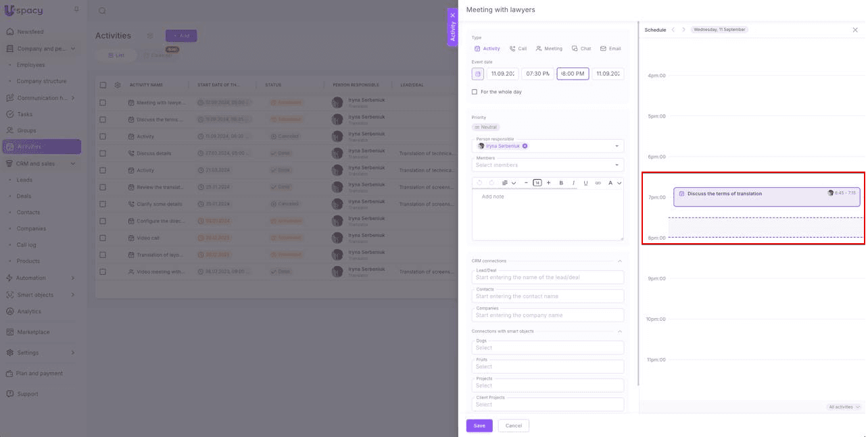Click the Cancel button
Image resolution: width=868 pixels, height=437 pixels.
513,426
